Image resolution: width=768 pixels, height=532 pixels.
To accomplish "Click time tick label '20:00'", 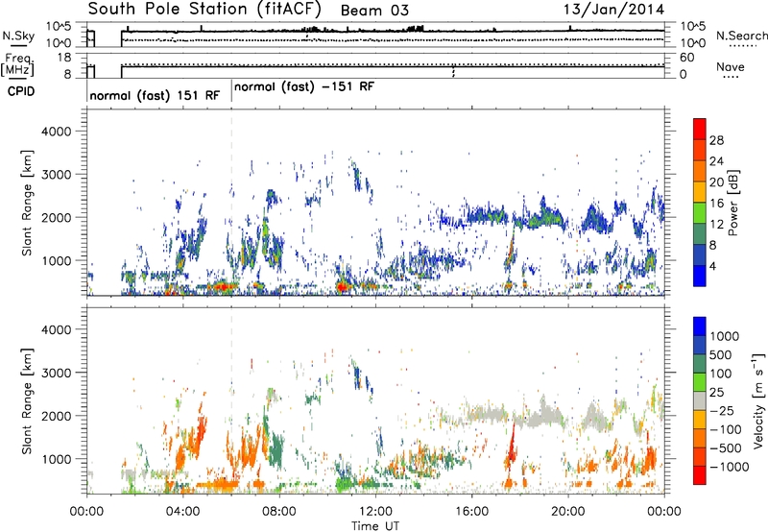I will 568,512.
